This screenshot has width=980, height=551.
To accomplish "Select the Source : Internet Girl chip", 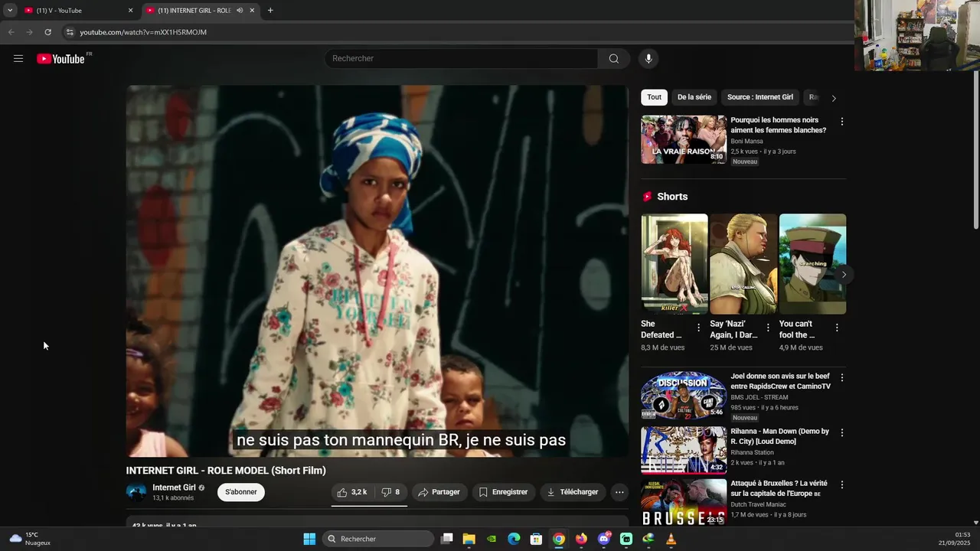I will pos(760,97).
